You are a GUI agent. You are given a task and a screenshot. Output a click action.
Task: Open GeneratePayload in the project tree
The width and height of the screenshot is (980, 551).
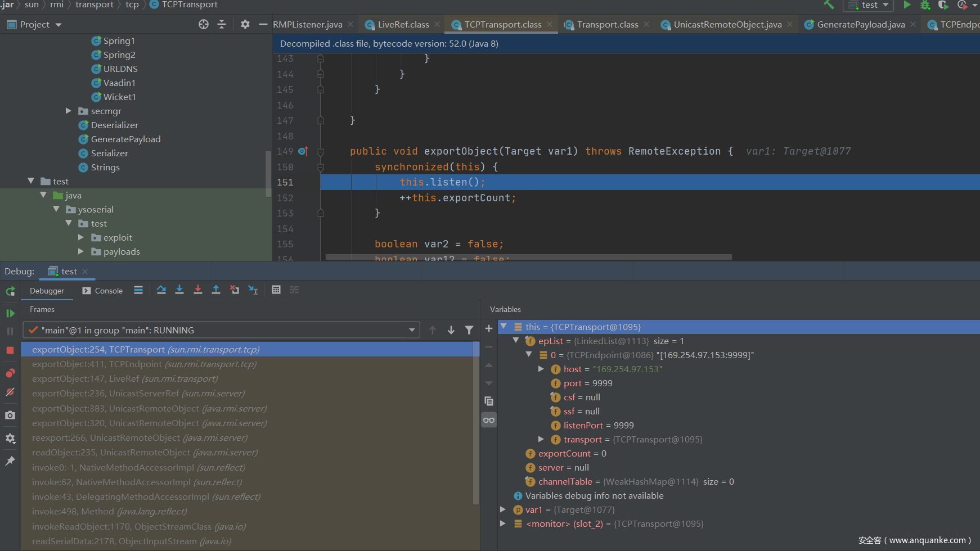coord(125,139)
